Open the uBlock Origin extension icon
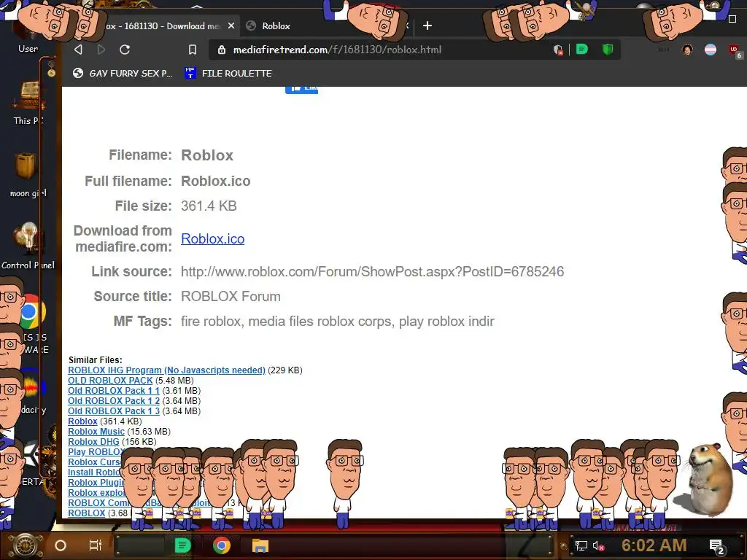This screenshot has height=560, width=747. pyautogui.click(x=735, y=50)
